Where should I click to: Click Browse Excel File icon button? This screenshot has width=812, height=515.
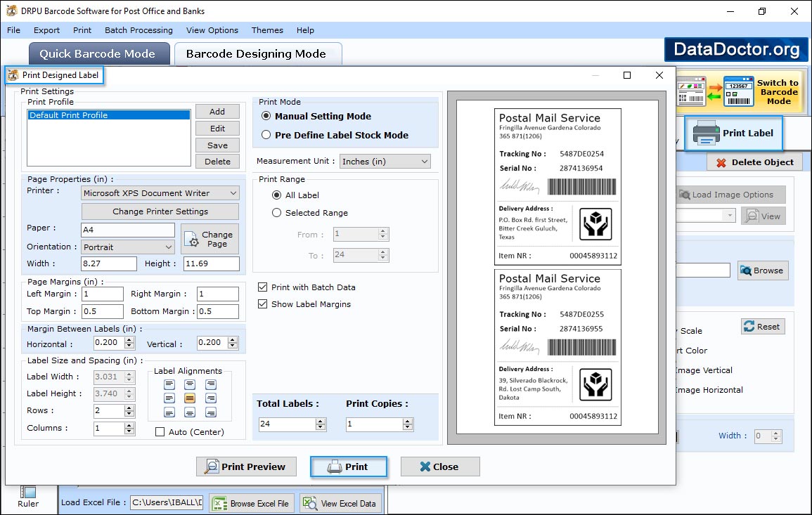tap(252, 504)
